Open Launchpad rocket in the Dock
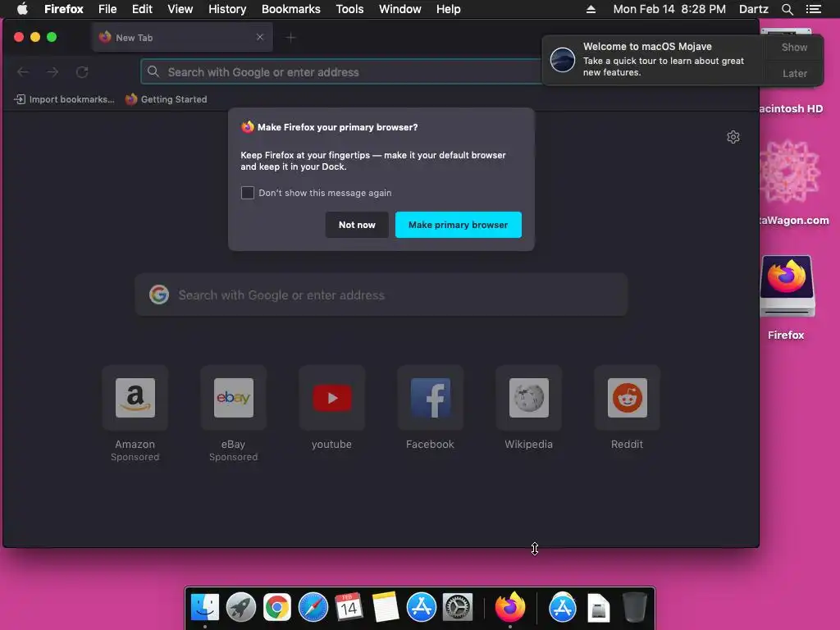The width and height of the screenshot is (840, 630). click(241, 608)
